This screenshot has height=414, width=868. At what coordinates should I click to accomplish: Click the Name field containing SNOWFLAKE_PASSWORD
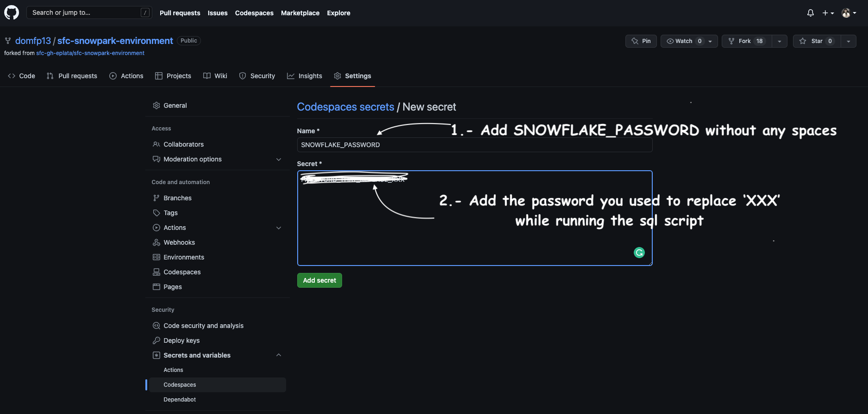point(475,145)
